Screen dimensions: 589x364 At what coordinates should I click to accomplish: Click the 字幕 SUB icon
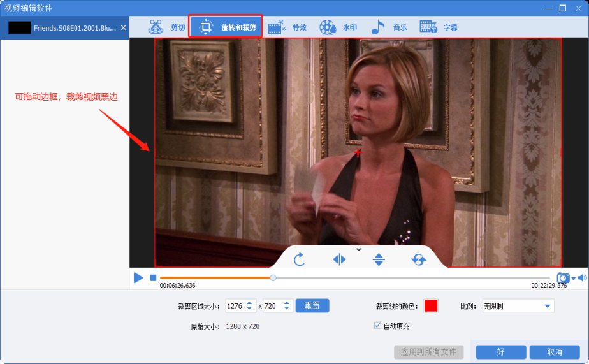click(428, 27)
